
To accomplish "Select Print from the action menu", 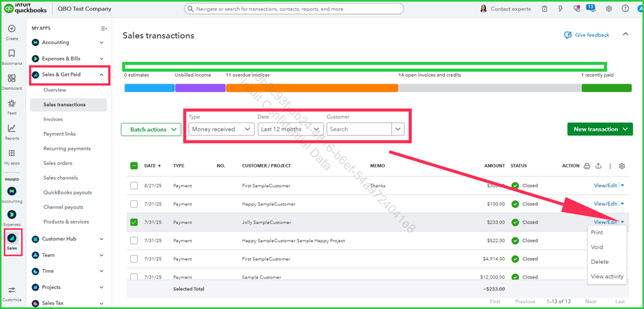I will tap(597, 232).
